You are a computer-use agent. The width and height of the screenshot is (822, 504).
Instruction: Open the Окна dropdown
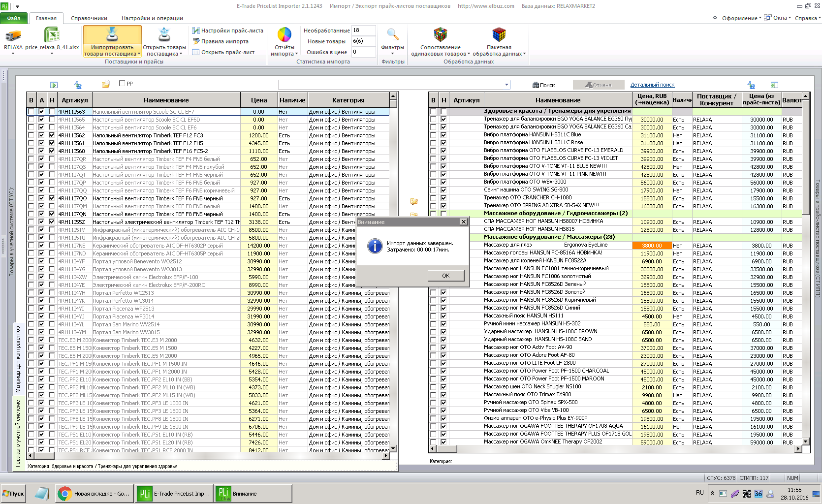(x=778, y=18)
